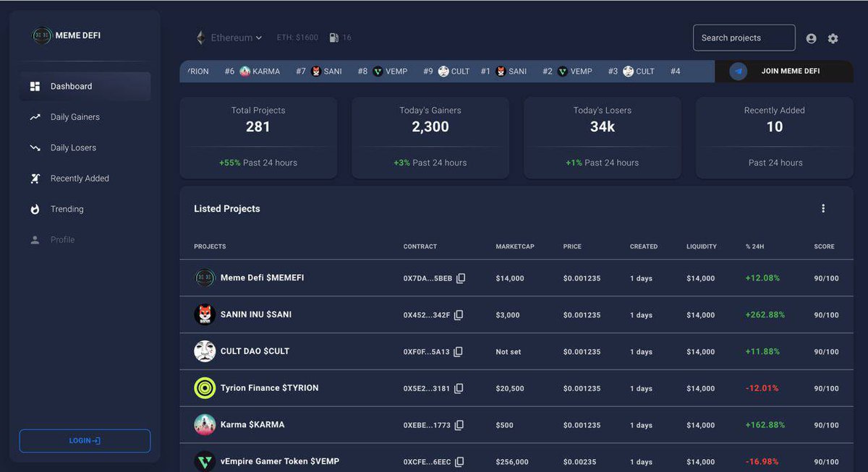Click the CULT DAO project logo
The image size is (868, 472).
pos(205,351)
